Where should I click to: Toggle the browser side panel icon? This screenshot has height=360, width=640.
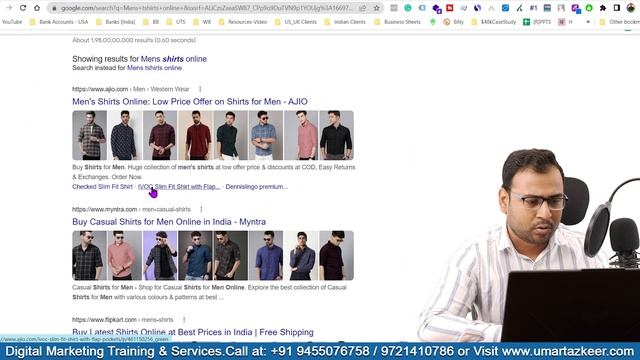(617, 8)
